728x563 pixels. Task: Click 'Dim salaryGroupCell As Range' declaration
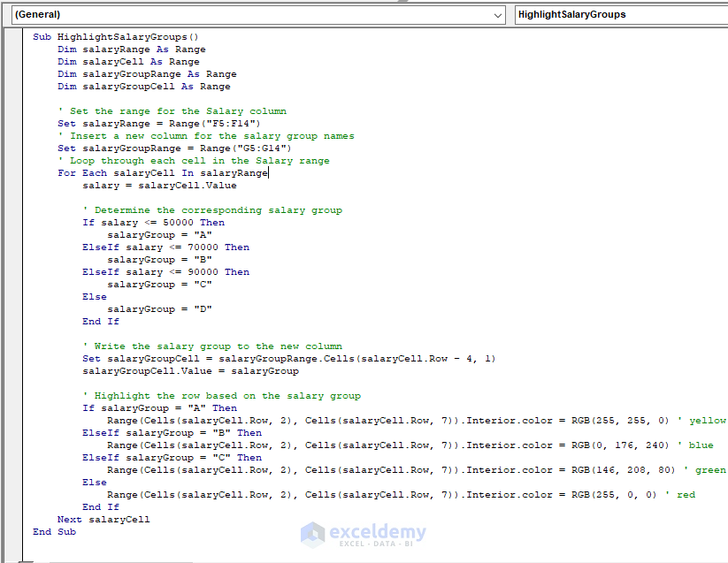pos(144,87)
